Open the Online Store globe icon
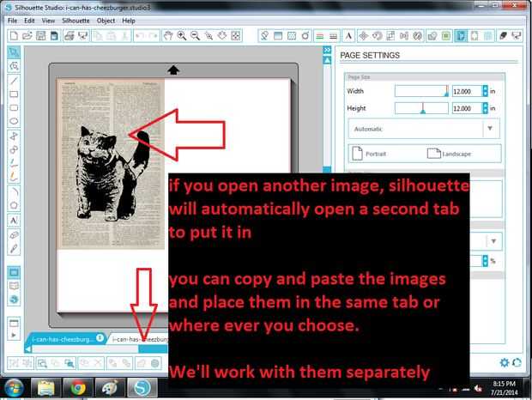The width and height of the screenshot is (532, 400). point(14,300)
